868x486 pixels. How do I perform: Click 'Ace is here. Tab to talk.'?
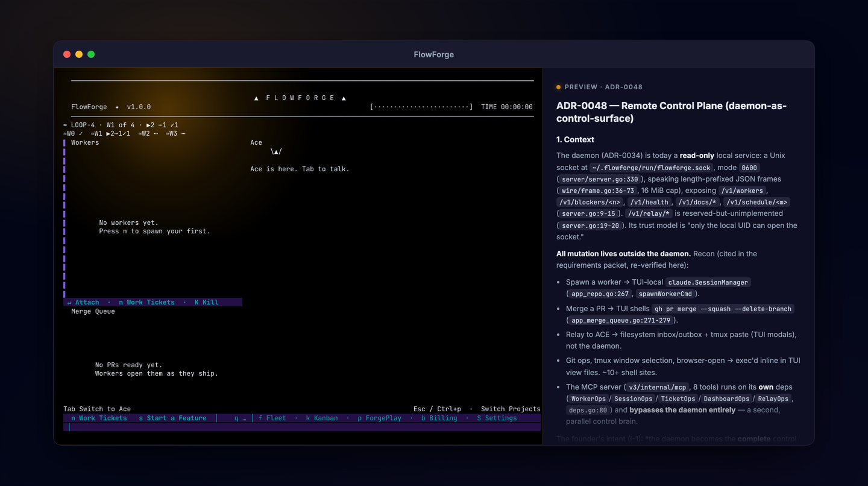(300, 169)
